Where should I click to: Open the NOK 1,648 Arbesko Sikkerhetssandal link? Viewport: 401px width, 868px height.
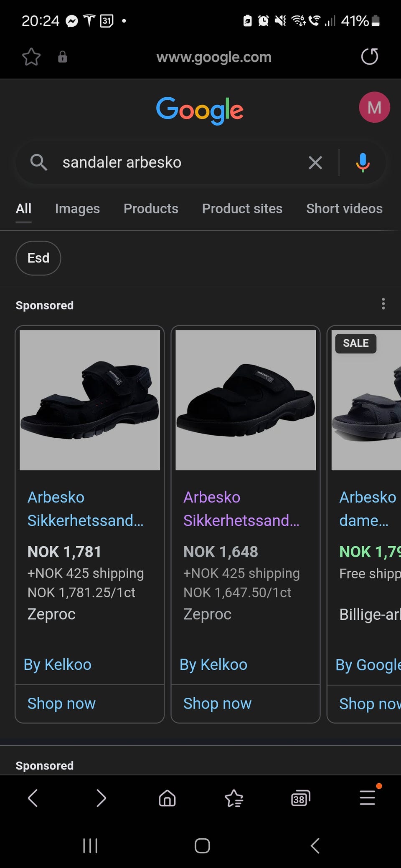tap(241, 509)
